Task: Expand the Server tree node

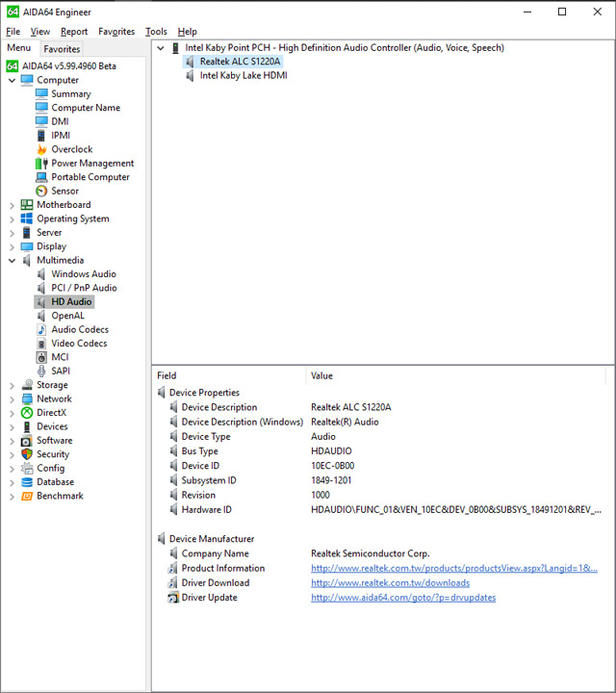Action: click(12, 233)
